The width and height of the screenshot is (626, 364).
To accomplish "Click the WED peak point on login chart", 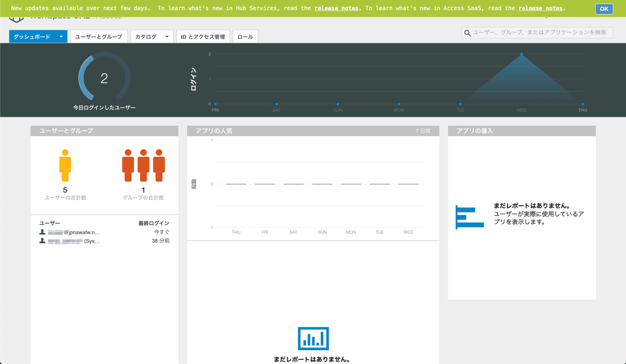I will point(521,54).
